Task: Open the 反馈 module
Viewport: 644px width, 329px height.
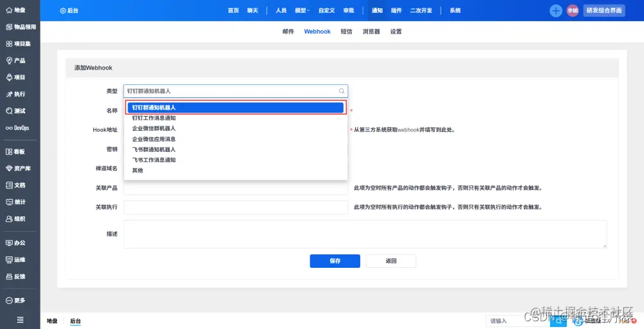Action: click(x=15, y=276)
